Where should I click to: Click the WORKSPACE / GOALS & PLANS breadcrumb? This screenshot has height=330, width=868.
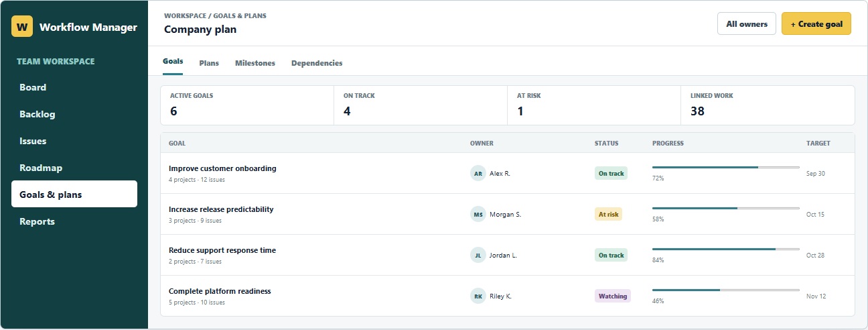(215, 15)
